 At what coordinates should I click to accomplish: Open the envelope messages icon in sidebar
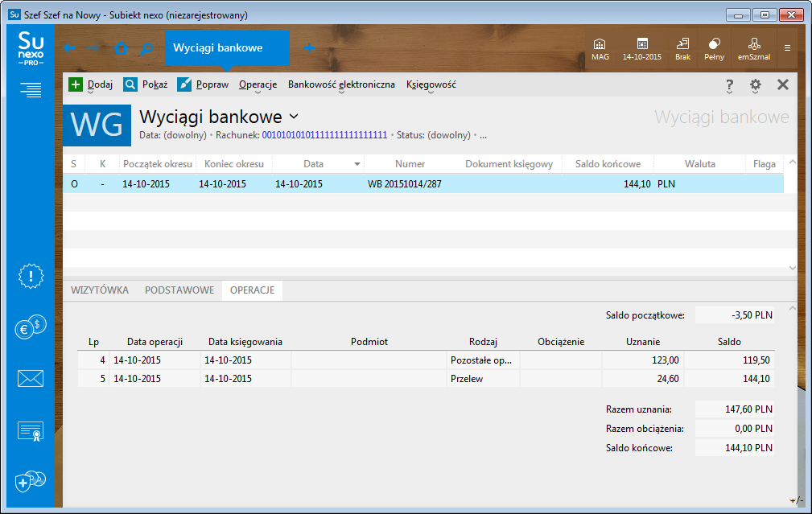[x=31, y=378]
